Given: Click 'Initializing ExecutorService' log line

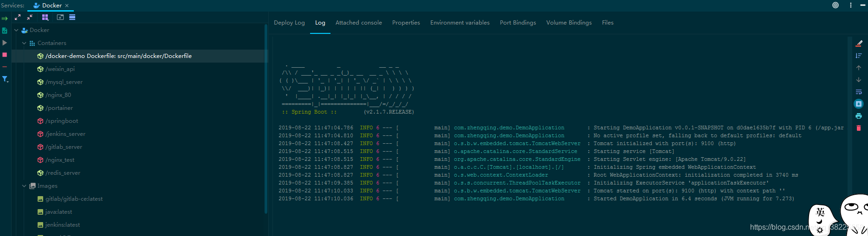Looking at the screenshot, I should tap(524, 183).
